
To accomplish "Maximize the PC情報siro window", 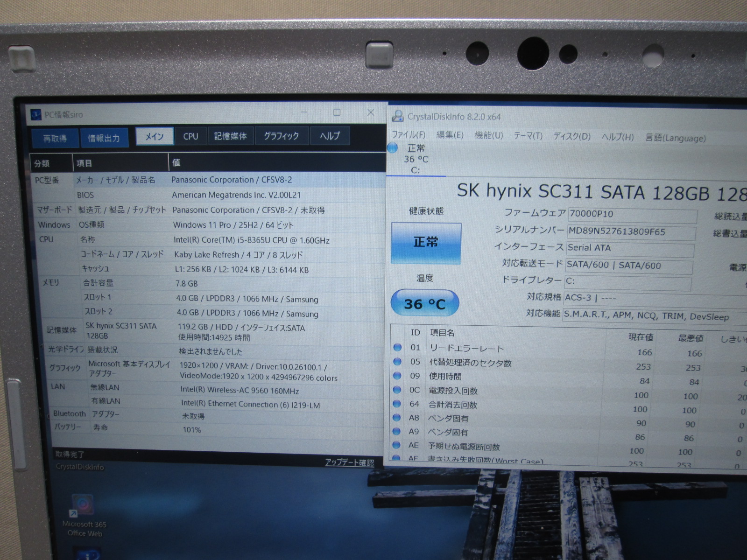I will point(337,112).
